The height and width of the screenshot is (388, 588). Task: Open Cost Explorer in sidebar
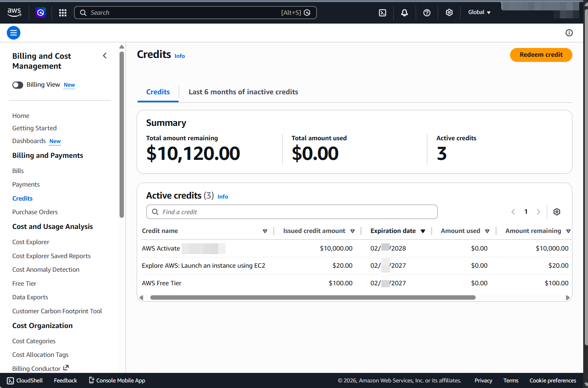pyautogui.click(x=31, y=242)
